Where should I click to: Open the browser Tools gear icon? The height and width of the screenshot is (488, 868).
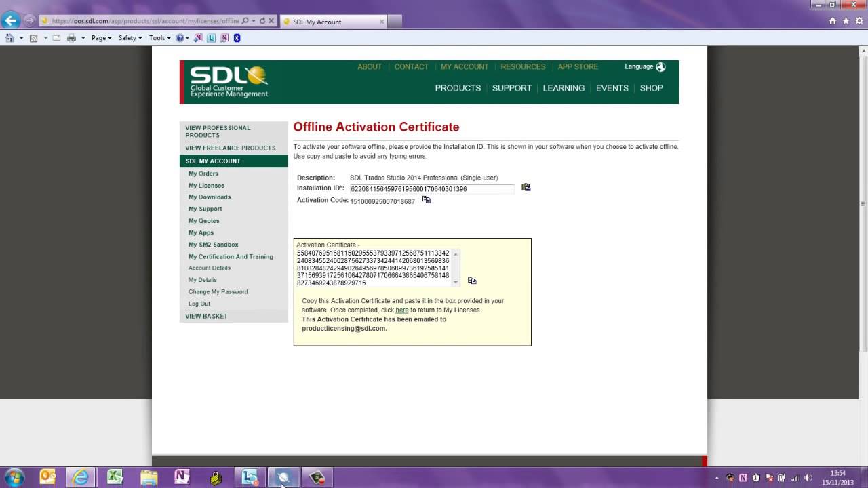tap(859, 21)
